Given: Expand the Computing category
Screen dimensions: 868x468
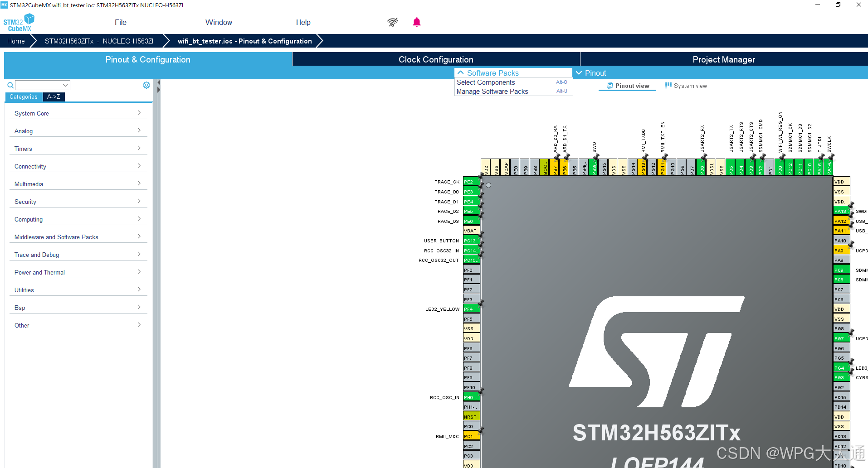Looking at the screenshot, I should (x=78, y=219).
